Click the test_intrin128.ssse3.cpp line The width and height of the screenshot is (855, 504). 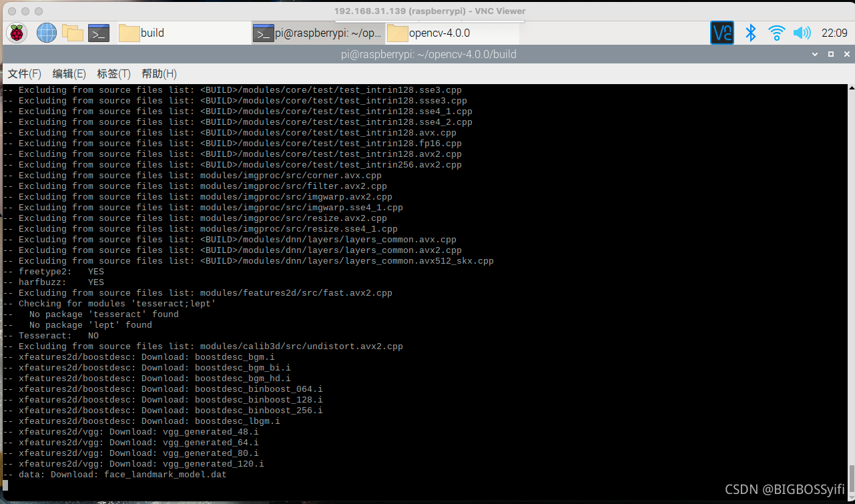[235, 101]
